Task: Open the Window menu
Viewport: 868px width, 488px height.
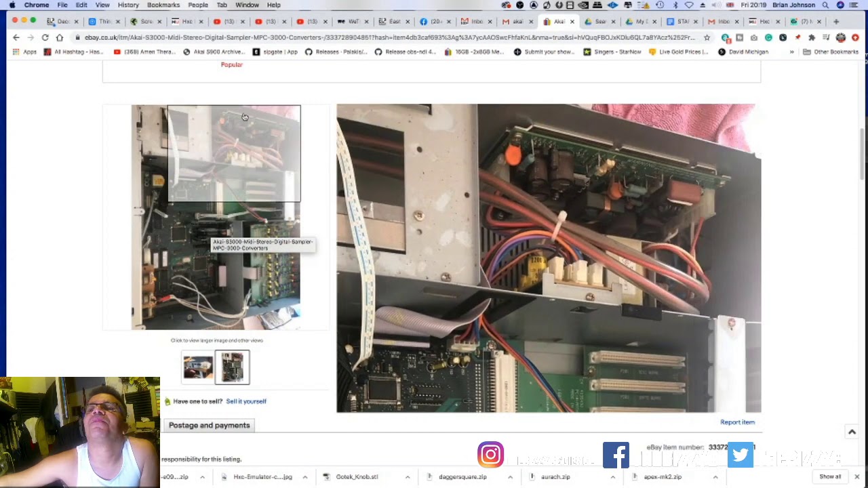Action: [247, 5]
